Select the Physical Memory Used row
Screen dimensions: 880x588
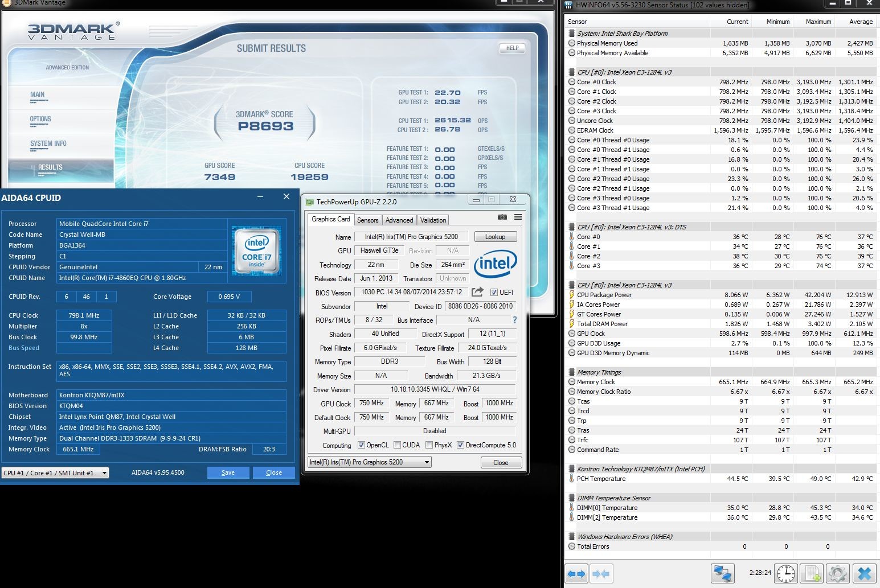tap(721, 43)
